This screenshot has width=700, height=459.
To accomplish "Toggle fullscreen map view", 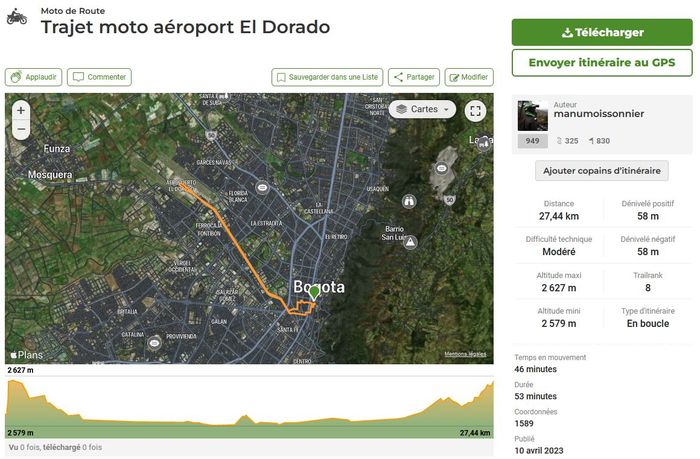I will coord(476,111).
